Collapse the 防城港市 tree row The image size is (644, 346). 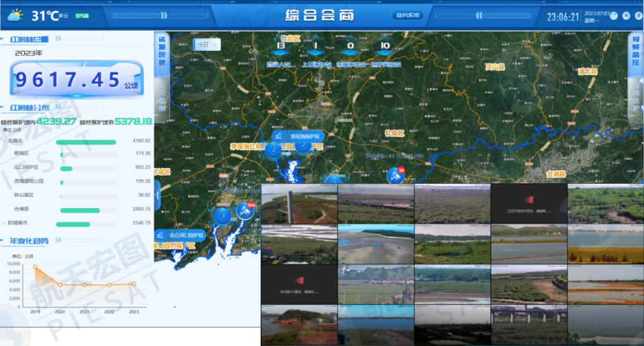[4, 223]
